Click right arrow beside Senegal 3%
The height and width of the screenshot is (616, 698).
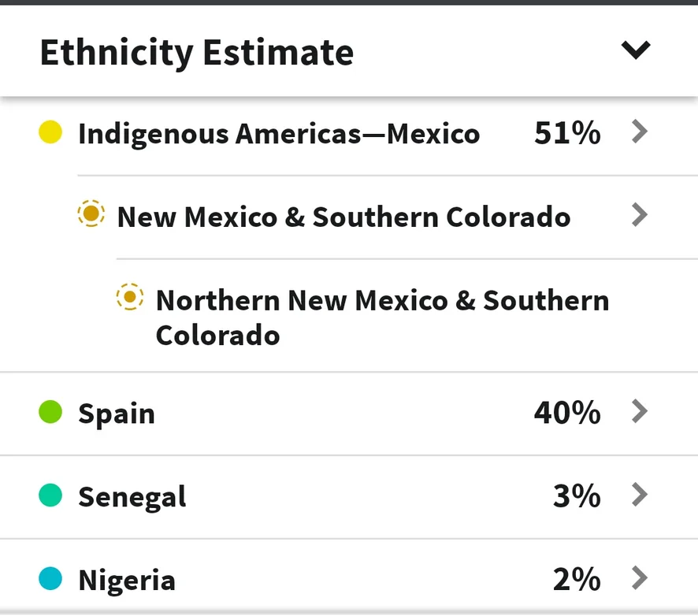point(639,495)
